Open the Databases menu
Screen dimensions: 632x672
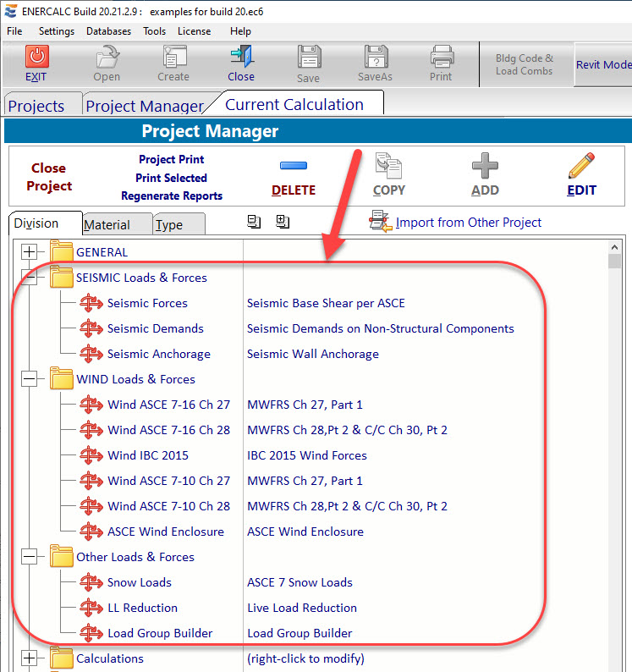click(x=108, y=31)
